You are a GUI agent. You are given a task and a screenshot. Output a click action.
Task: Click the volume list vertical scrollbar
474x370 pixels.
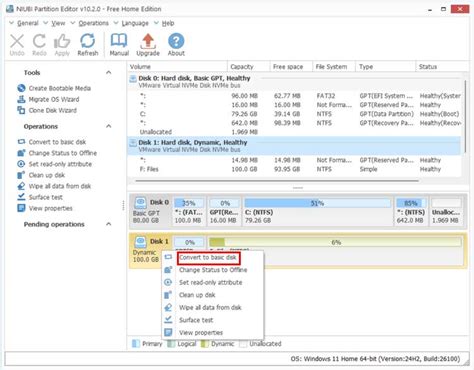(465, 115)
